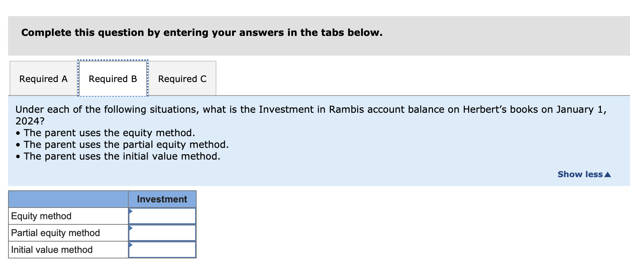Select the Partial equity method row label
644x265 pixels.
[55, 233]
